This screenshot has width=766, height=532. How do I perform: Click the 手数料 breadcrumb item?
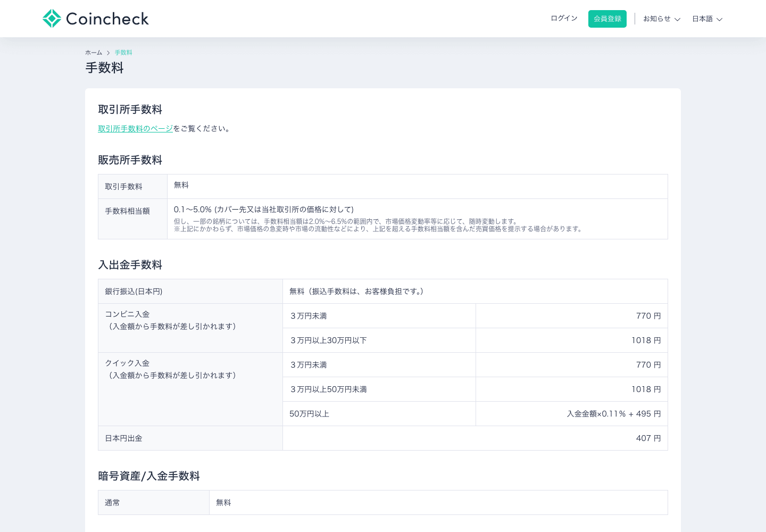[123, 53]
